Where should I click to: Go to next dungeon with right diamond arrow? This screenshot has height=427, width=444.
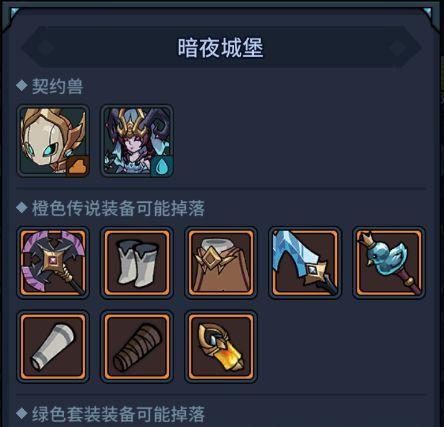point(397,48)
